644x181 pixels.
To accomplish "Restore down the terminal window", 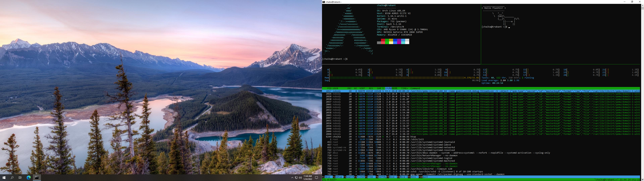I will click(632, 2).
